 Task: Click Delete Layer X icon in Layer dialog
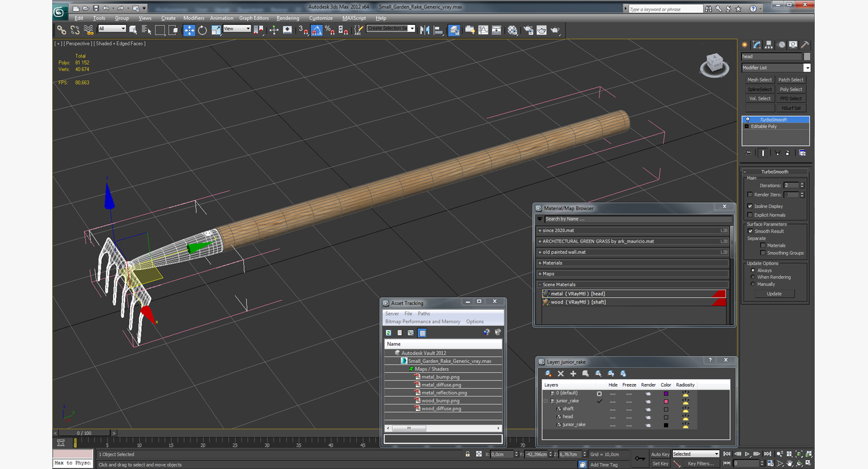pos(561,373)
